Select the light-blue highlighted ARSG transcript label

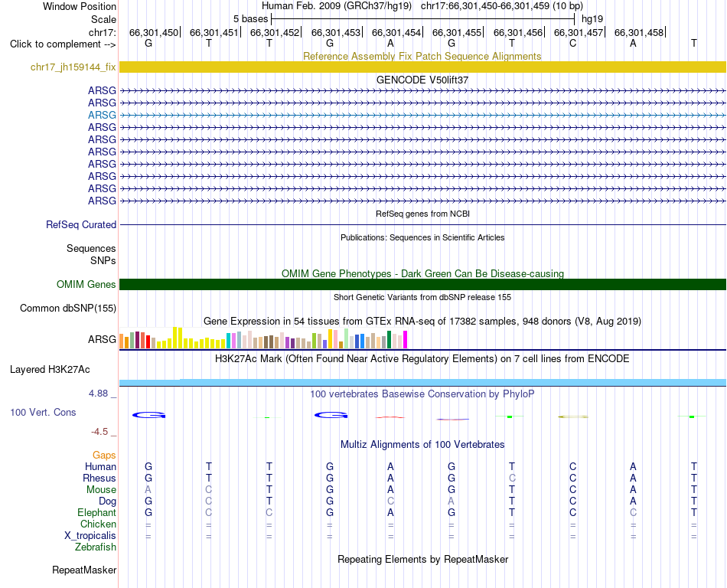(102, 115)
